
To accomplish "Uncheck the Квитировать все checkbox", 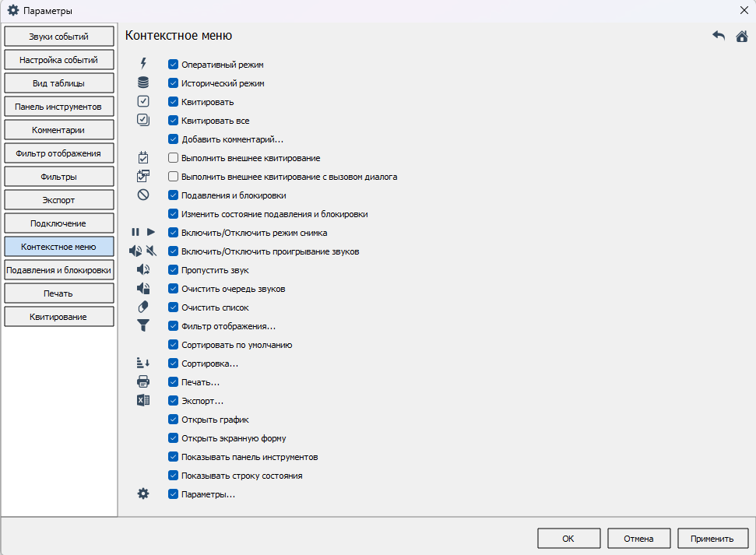I will pos(174,121).
